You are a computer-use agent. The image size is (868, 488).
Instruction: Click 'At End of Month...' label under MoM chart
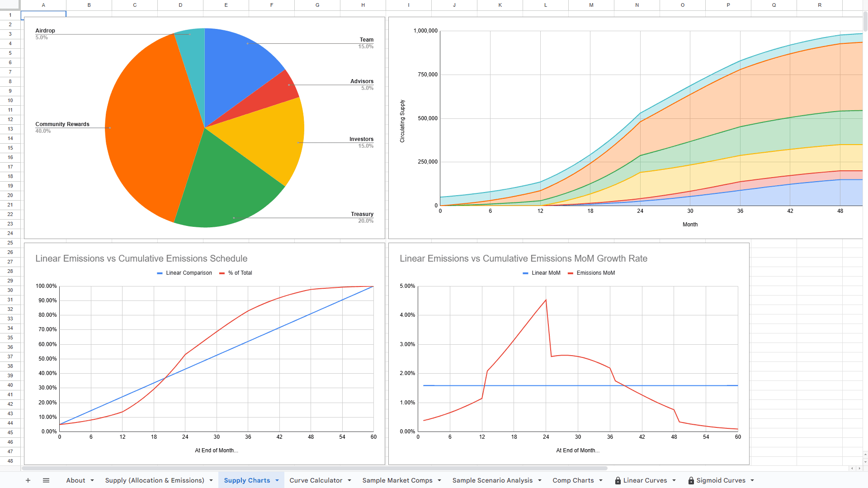click(x=578, y=450)
